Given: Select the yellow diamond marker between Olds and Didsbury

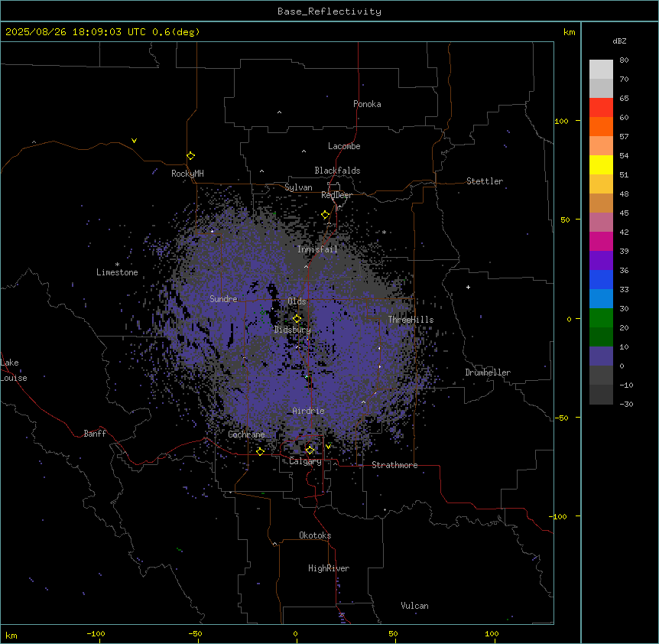Looking at the screenshot, I should point(297,318).
